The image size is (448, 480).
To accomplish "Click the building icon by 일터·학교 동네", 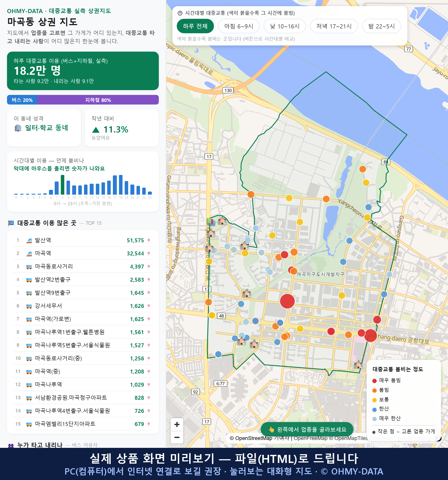I will 18,128.
